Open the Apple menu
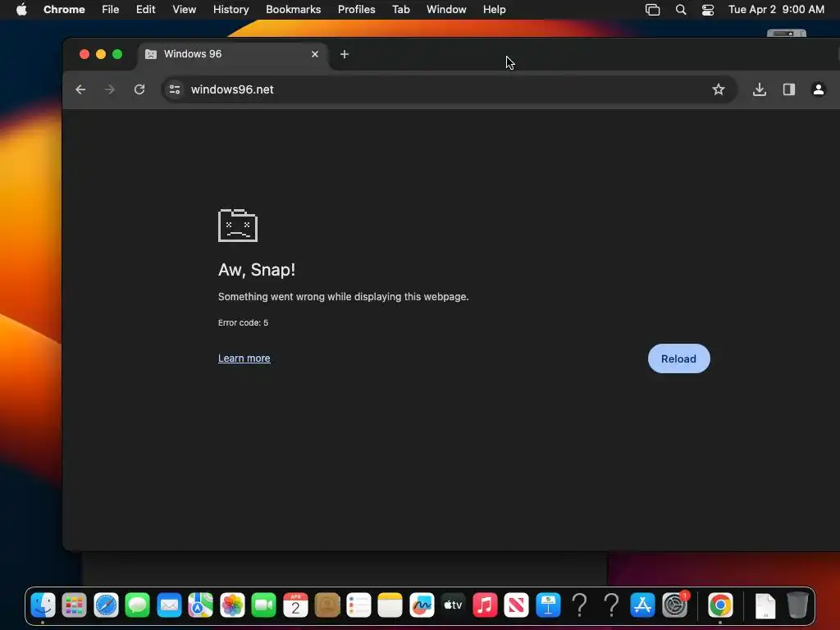This screenshot has width=840, height=630. [x=21, y=10]
